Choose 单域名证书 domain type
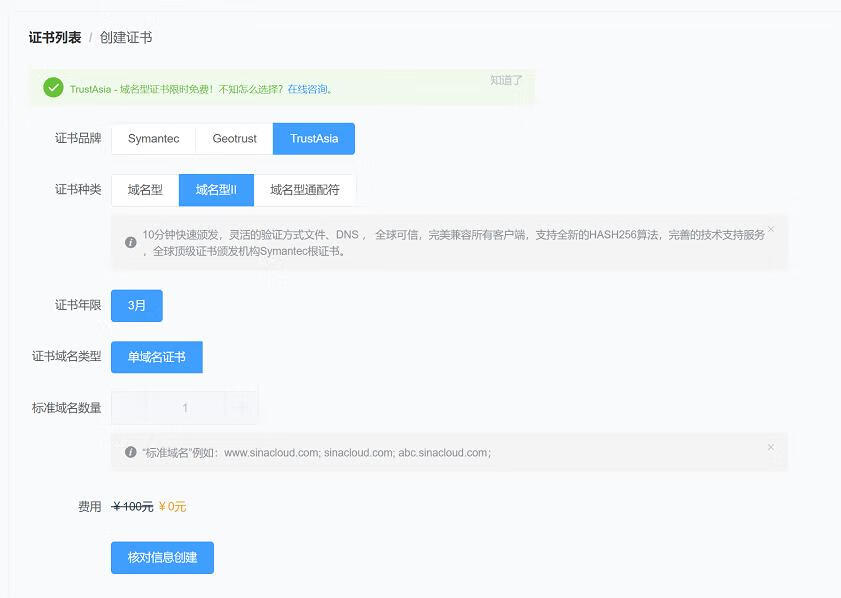 156,357
